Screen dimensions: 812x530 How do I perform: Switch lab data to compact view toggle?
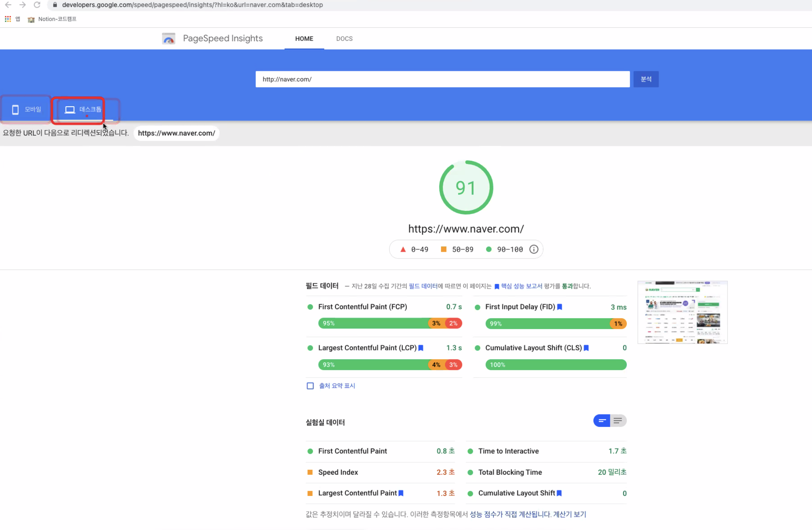(602, 421)
